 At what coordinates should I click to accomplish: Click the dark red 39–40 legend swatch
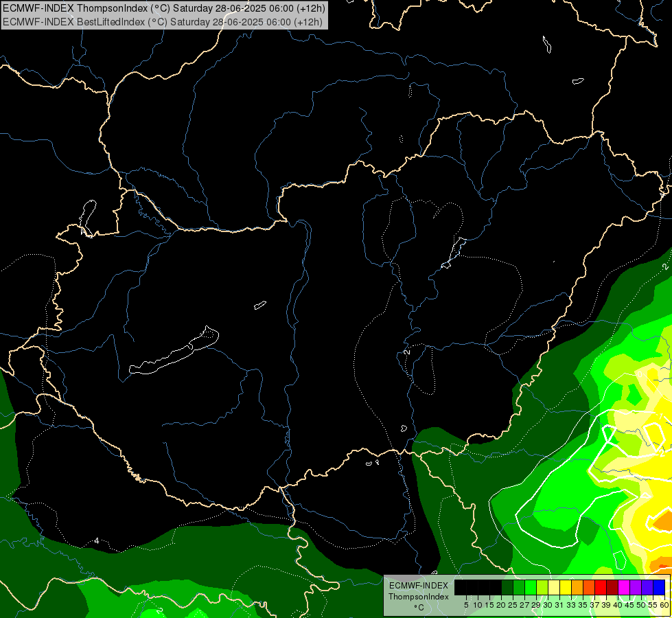pos(612,587)
